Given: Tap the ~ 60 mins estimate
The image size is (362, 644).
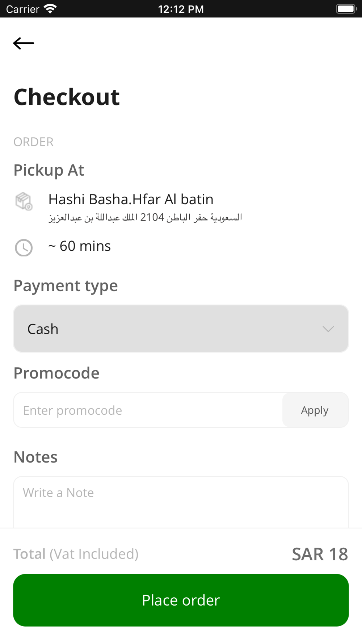Looking at the screenshot, I should (80, 246).
